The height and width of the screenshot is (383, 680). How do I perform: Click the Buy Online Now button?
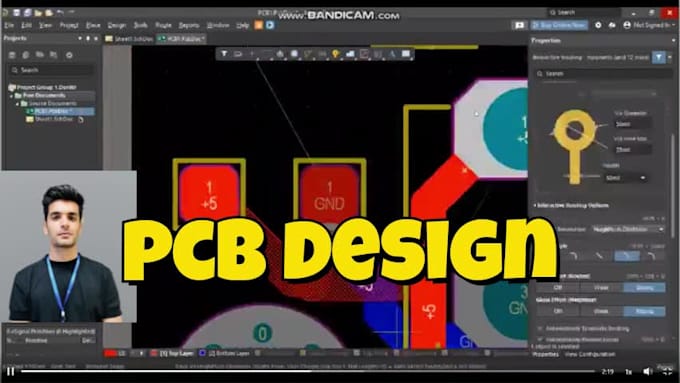(x=559, y=25)
